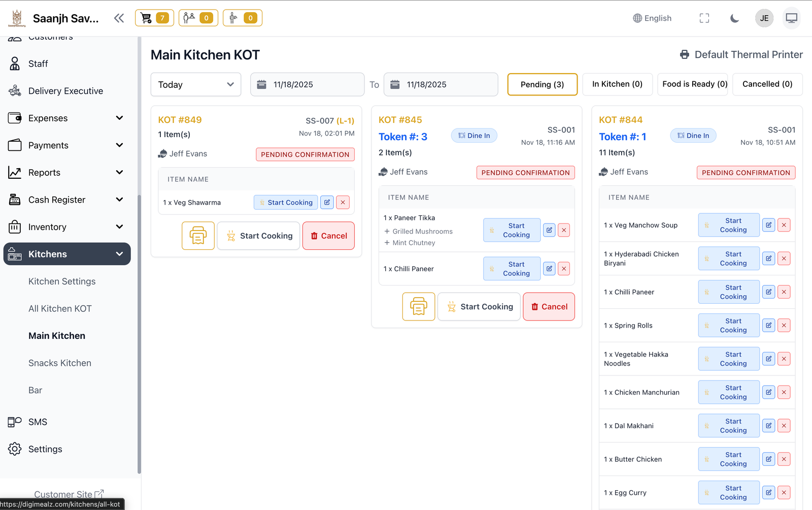The image size is (812, 510).
Task: Open the cart orders icon showing 7
Action: [154, 18]
